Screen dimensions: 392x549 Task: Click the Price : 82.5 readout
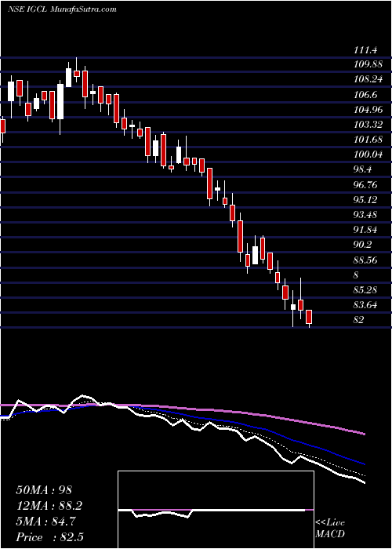49,537
